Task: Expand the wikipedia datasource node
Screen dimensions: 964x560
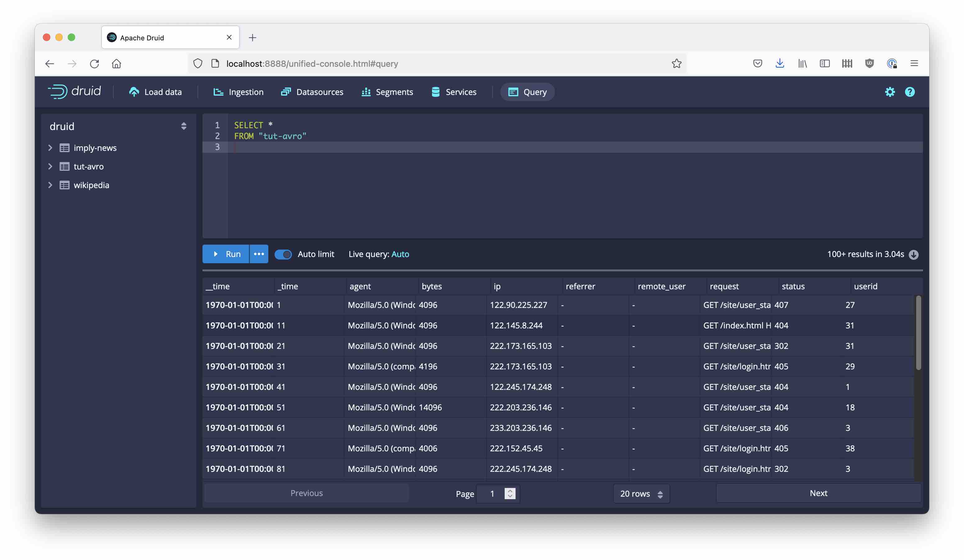Action: click(50, 185)
